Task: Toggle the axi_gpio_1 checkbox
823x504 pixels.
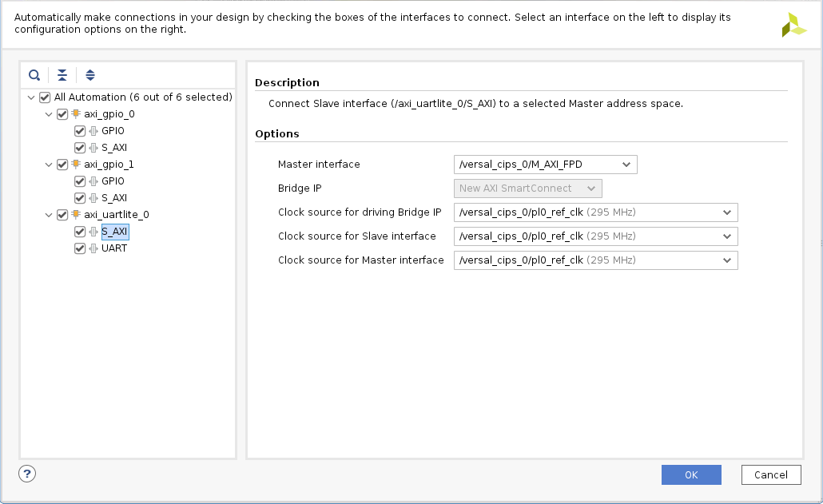Action: click(62, 165)
